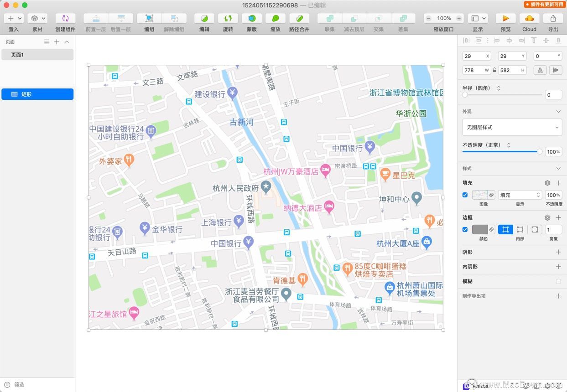567x392 pixels.
Task: Click the 解除编组 (Ungroup) icon
Action: [174, 18]
